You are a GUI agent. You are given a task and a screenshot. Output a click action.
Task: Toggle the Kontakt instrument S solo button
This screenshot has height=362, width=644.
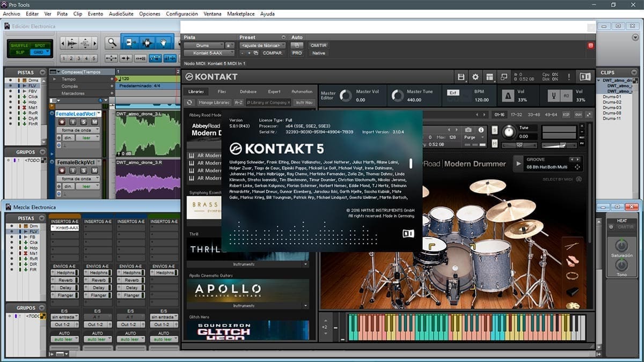click(494, 131)
